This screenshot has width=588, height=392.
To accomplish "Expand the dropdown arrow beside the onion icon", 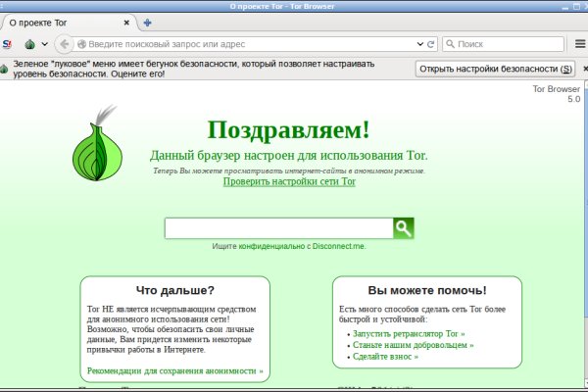I will click(43, 44).
